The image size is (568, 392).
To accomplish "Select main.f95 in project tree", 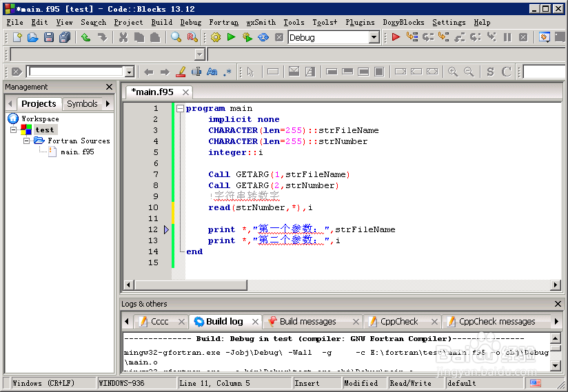I will [x=77, y=152].
